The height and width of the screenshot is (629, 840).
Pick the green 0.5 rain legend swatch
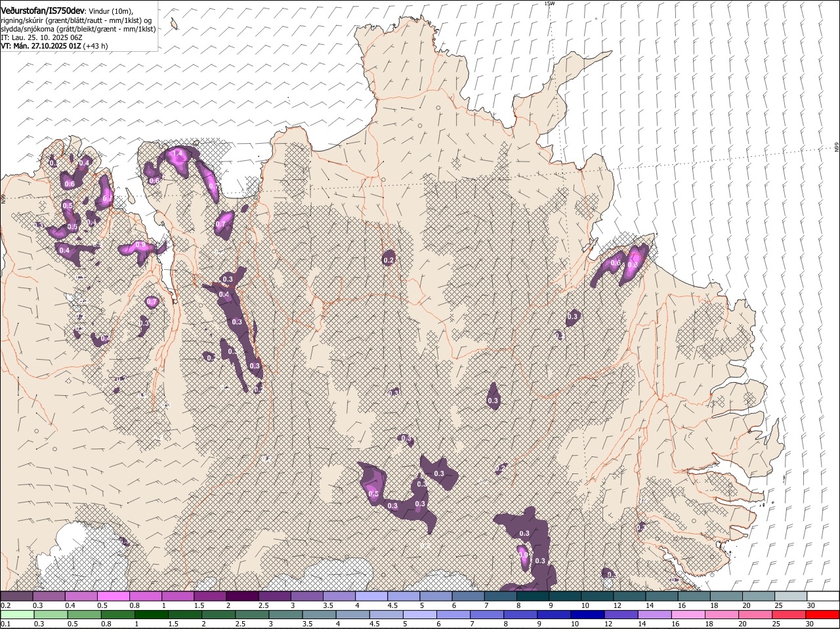[x=84, y=615]
